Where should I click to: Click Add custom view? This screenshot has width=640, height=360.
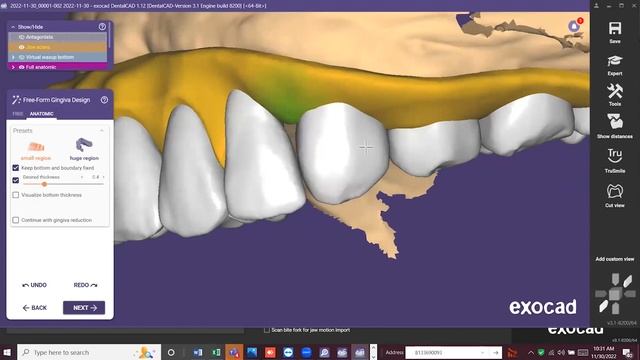click(615, 259)
